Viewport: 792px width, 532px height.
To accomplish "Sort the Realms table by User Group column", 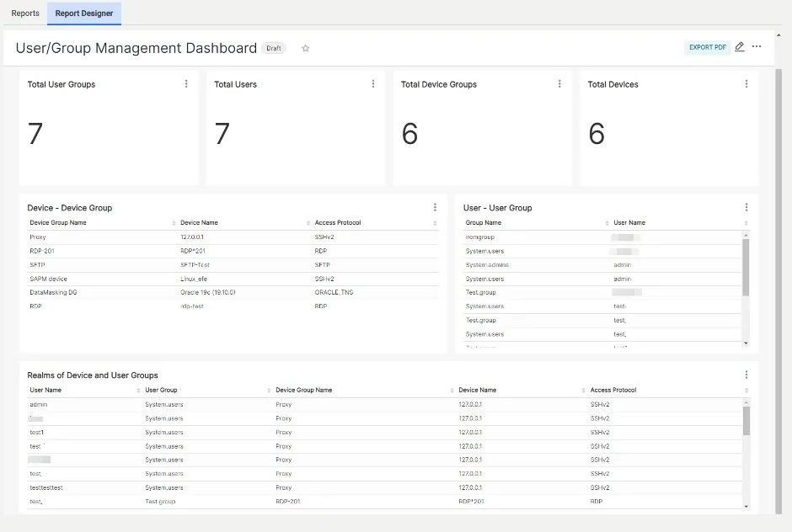I will pyautogui.click(x=269, y=391).
